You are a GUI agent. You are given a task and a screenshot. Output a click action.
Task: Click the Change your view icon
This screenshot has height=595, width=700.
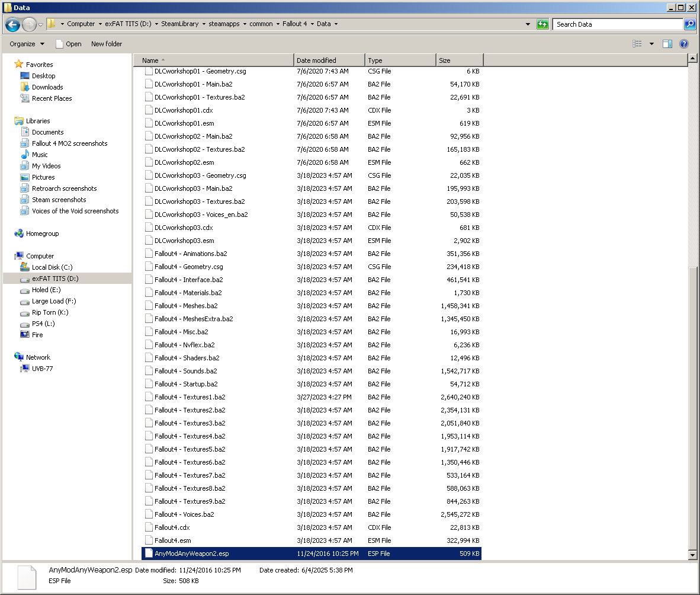637,44
